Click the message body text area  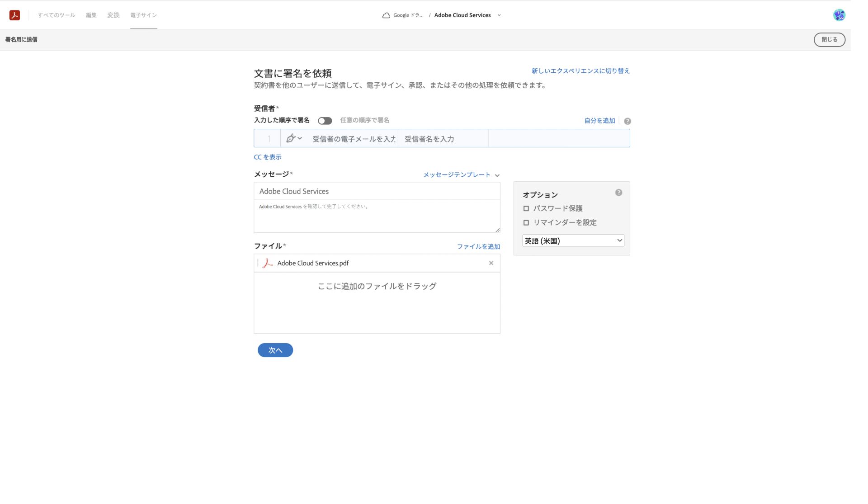[x=377, y=216]
